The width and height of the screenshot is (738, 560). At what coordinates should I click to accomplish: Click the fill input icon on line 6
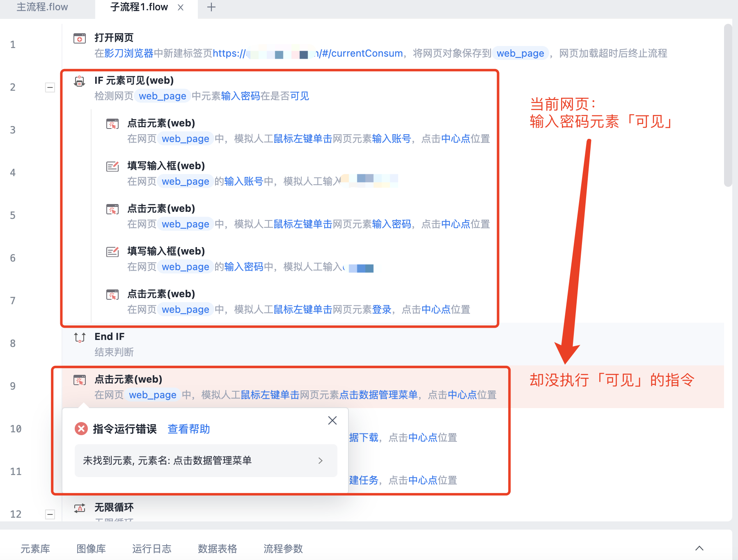[112, 252]
